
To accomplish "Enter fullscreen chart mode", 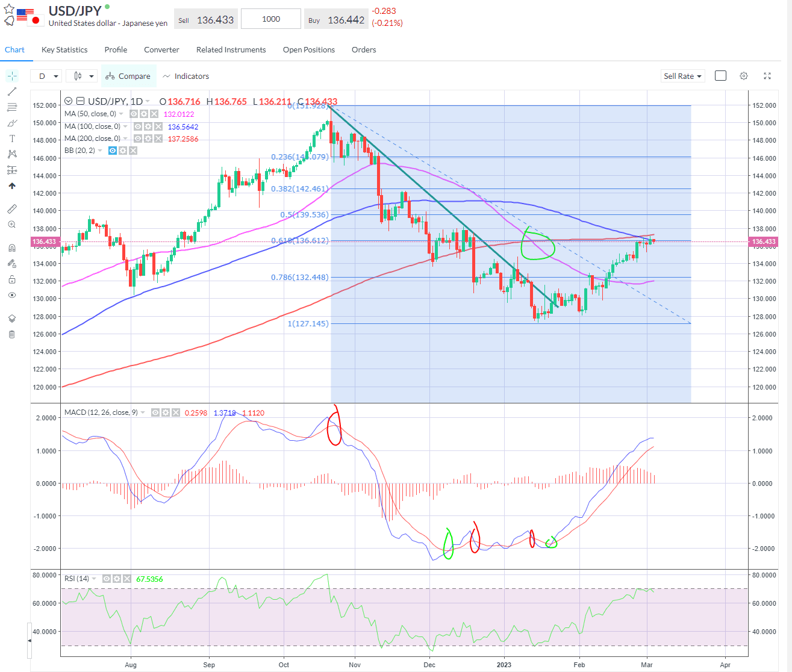I will [767, 76].
